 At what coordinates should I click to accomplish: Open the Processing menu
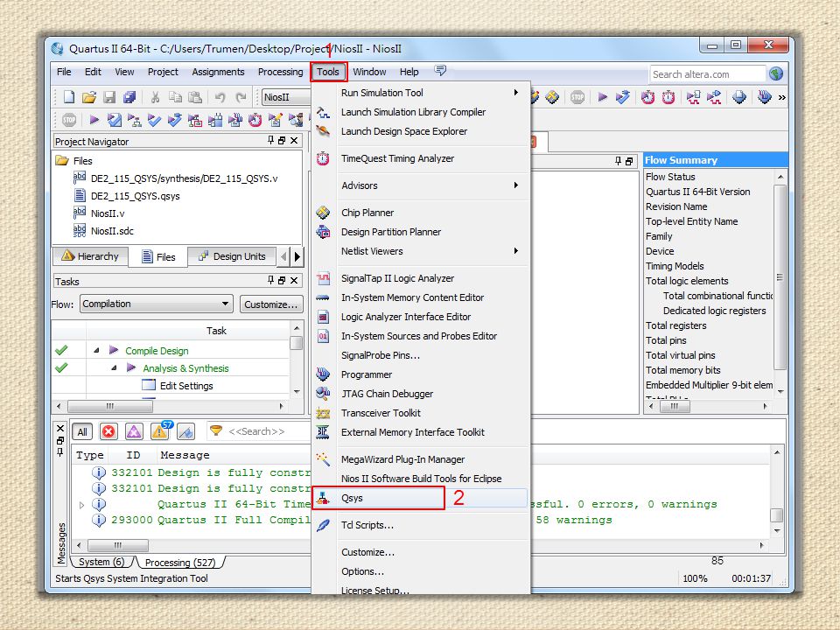click(x=280, y=72)
